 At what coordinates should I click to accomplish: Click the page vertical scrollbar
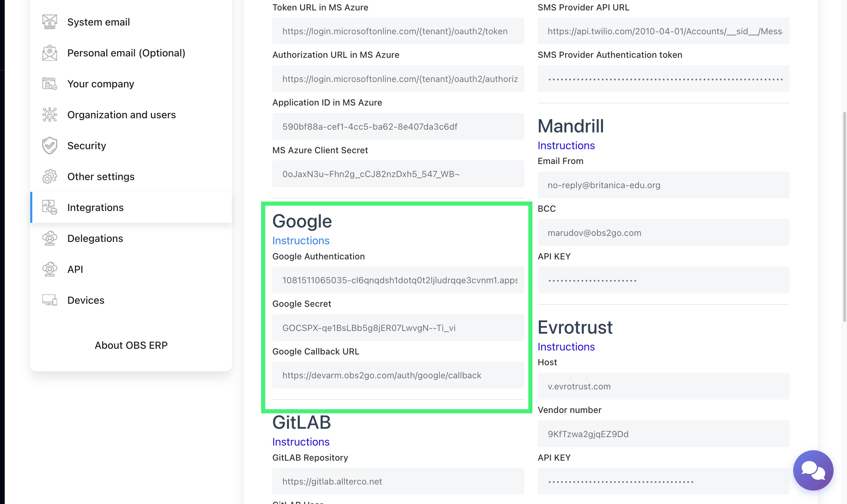(x=844, y=217)
